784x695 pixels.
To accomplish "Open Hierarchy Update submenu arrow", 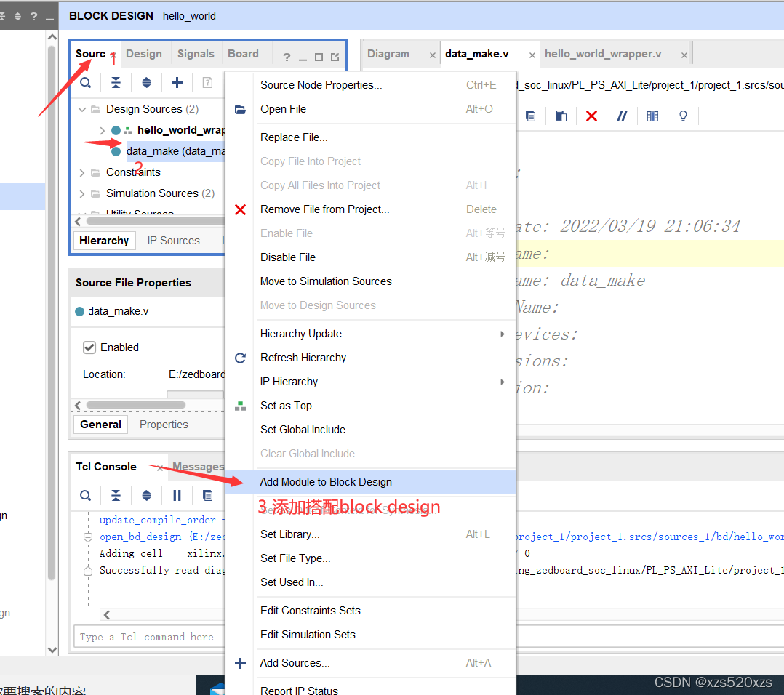I will pyautogui.click(x=502, y=334).
